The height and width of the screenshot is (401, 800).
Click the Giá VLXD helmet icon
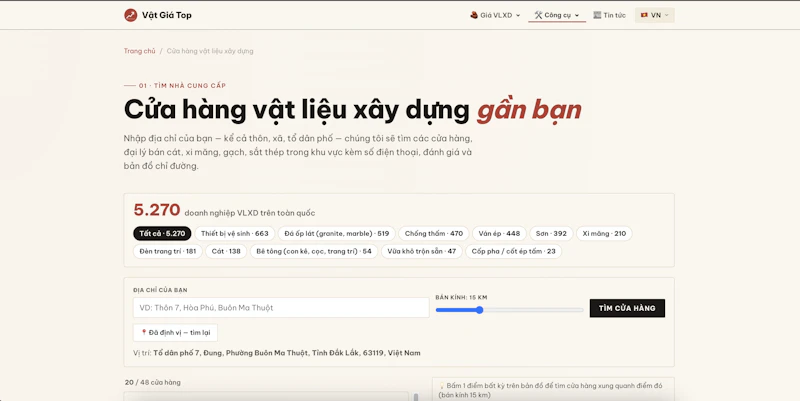474,15
